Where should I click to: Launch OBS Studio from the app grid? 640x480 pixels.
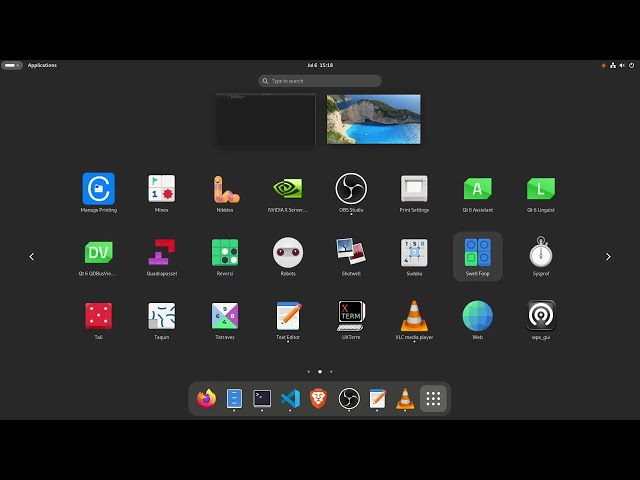click(x=351, y=193)
